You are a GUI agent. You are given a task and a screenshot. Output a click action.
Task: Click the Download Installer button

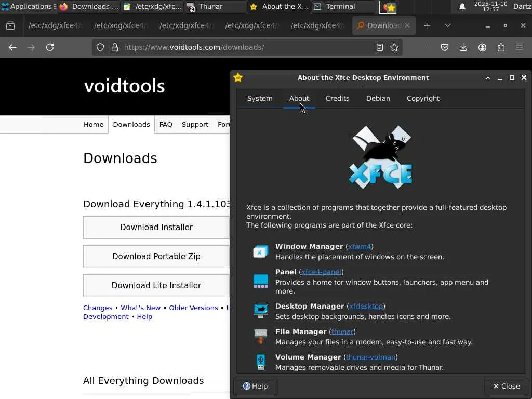point(156,227)
